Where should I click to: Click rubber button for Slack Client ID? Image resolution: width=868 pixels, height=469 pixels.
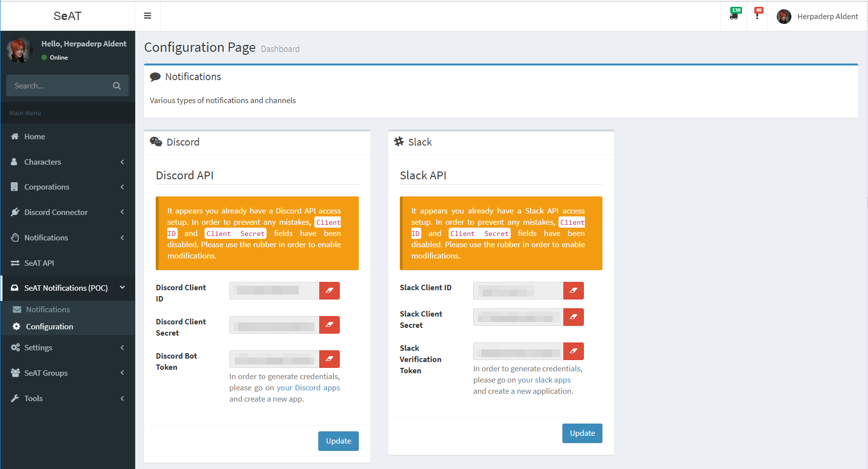tap(574, 291)
